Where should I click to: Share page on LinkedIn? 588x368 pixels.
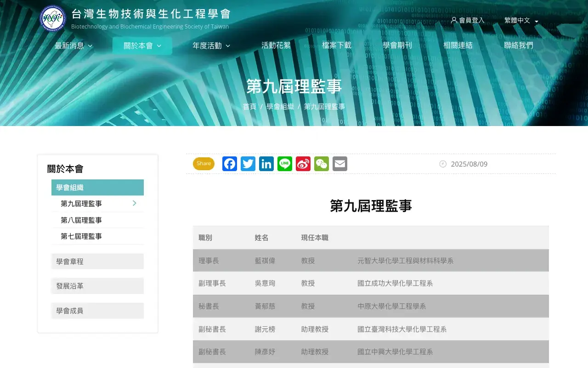pyautogui.click(x=266, y=164)
